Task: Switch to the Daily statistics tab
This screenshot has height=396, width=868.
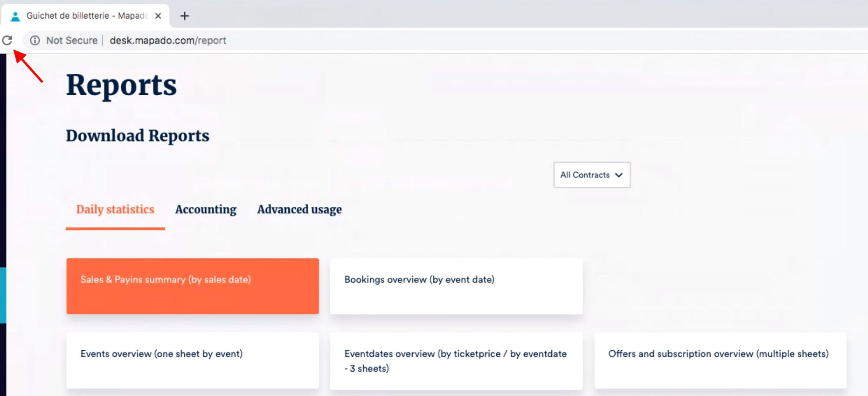Action: pos(115,210)
